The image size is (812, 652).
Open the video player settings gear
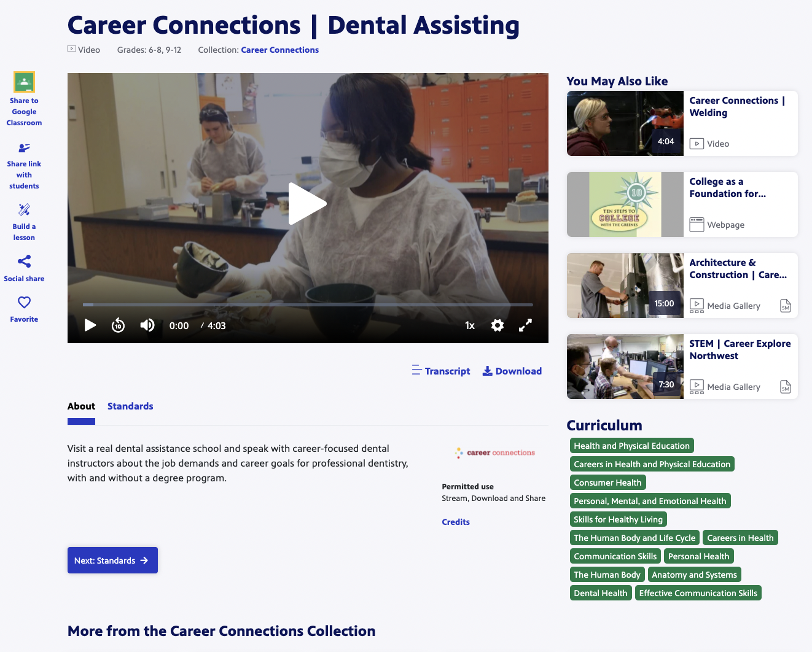(498, 325)
